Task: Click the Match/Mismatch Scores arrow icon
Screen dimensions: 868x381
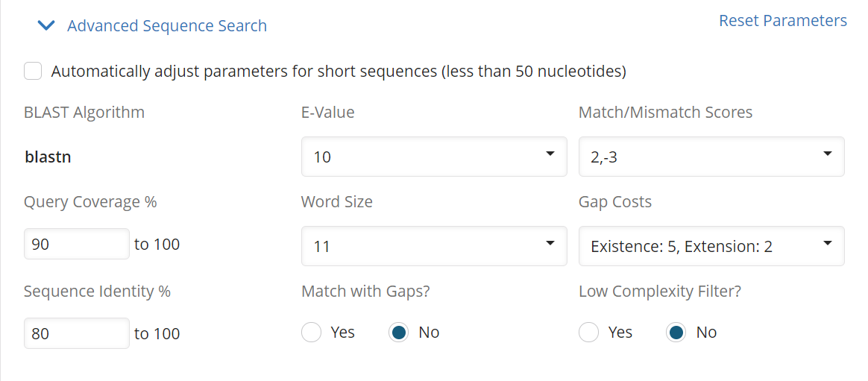Action: coord(827,154)
